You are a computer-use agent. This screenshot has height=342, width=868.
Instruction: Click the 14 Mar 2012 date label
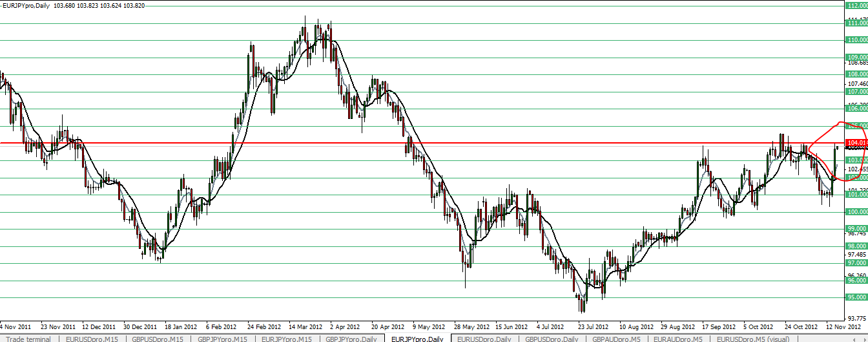coord(305,326)
